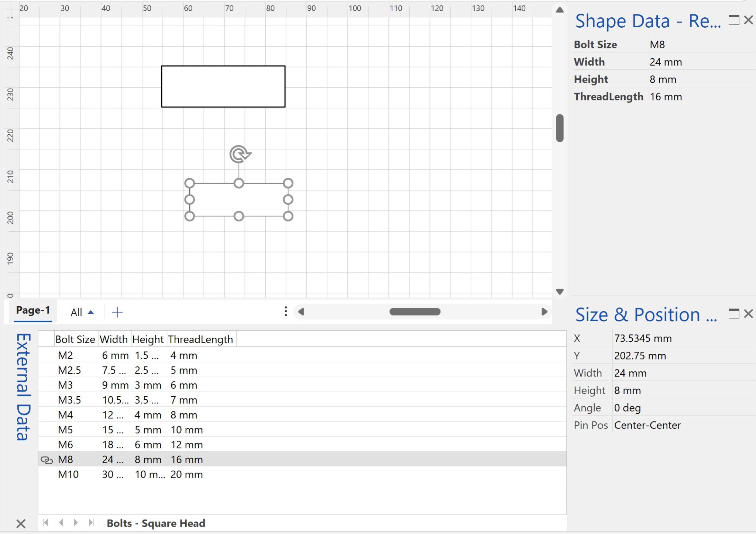Click the vertical scrollbar down arrow

tap(559, 292)
